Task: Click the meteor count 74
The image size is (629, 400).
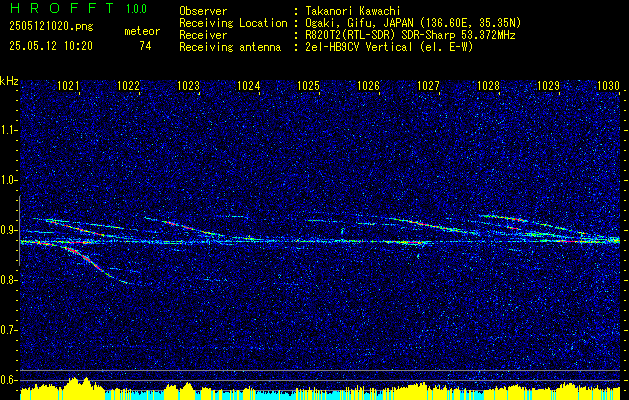Action: tap(145, 46)
